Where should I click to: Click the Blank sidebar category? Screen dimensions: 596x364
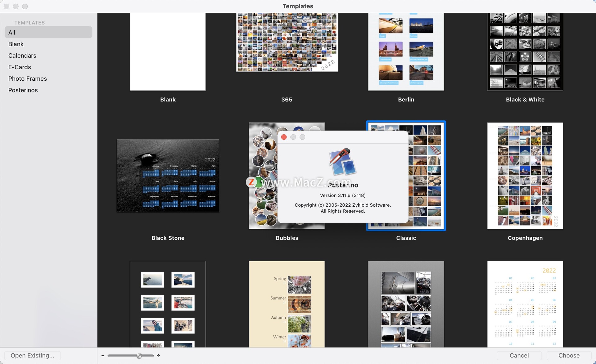tap(16, 43)
